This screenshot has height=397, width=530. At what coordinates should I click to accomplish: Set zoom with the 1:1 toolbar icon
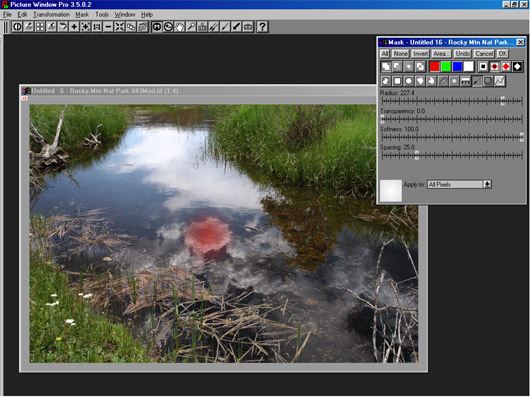pyautogui.click(x=97, y=27)
